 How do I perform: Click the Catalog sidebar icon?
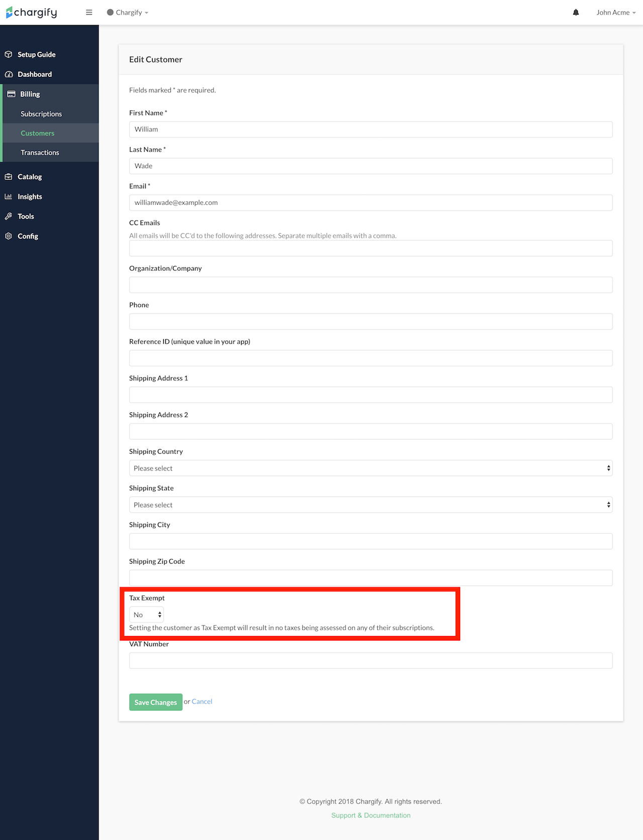point(9,177)
